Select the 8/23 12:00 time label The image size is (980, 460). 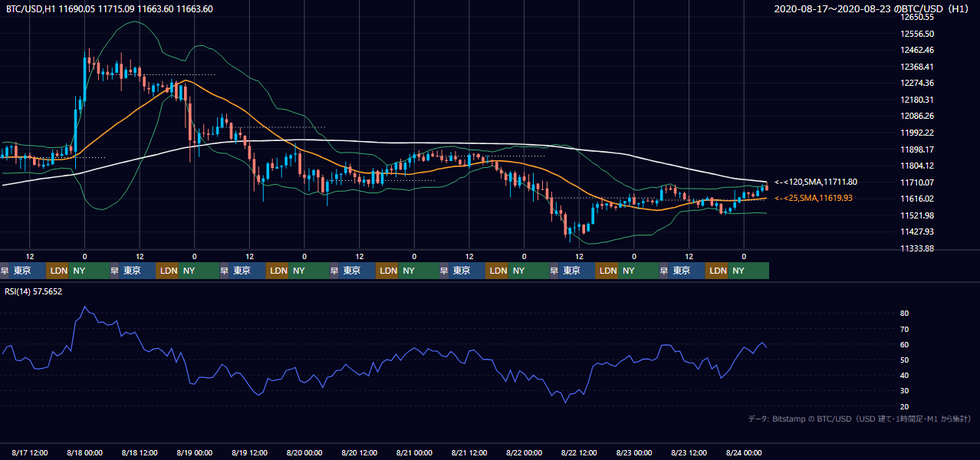tap(689, 452)
